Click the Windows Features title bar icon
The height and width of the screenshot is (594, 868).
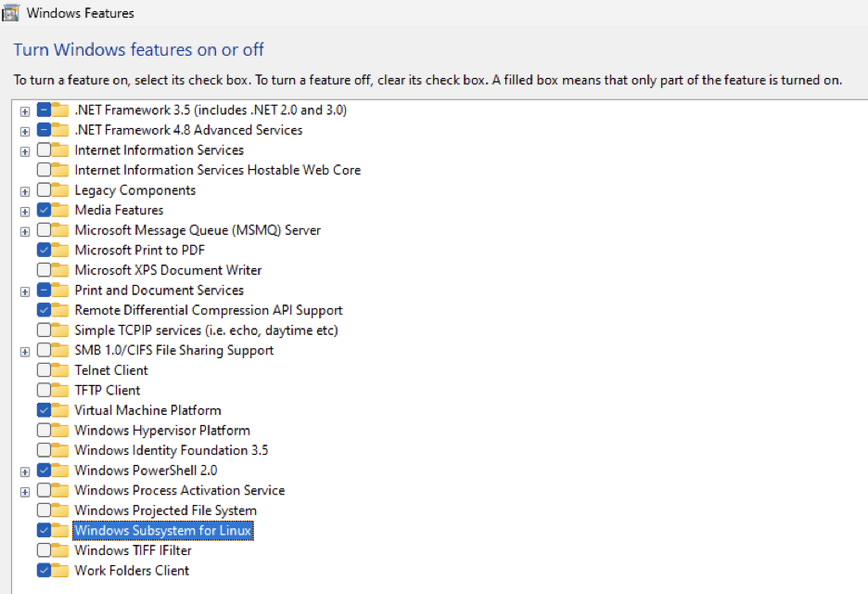(x=11, y=13)
